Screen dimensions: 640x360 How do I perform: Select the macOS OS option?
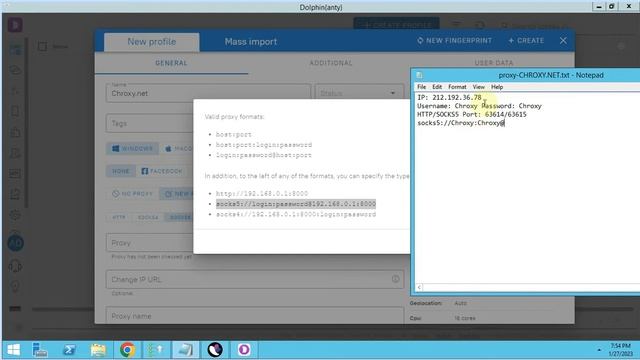click(x=178, y=149)
